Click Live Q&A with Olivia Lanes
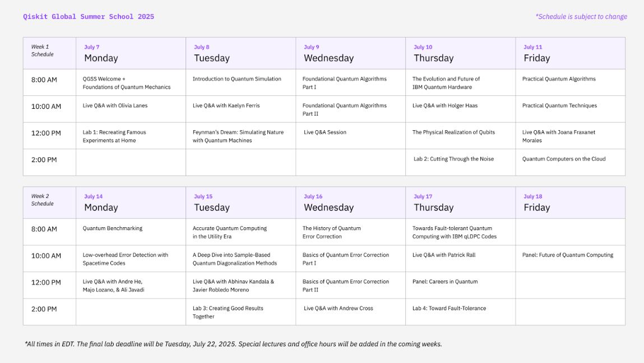The width and height of the screenshot is (644, 363). click(x=115, y=105)
